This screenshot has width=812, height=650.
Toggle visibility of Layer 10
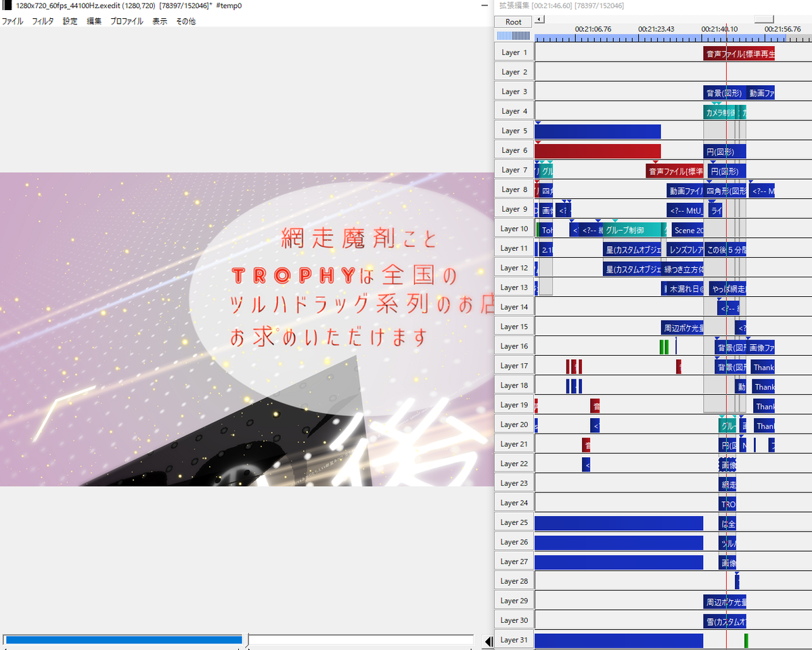tap(514, 229)
